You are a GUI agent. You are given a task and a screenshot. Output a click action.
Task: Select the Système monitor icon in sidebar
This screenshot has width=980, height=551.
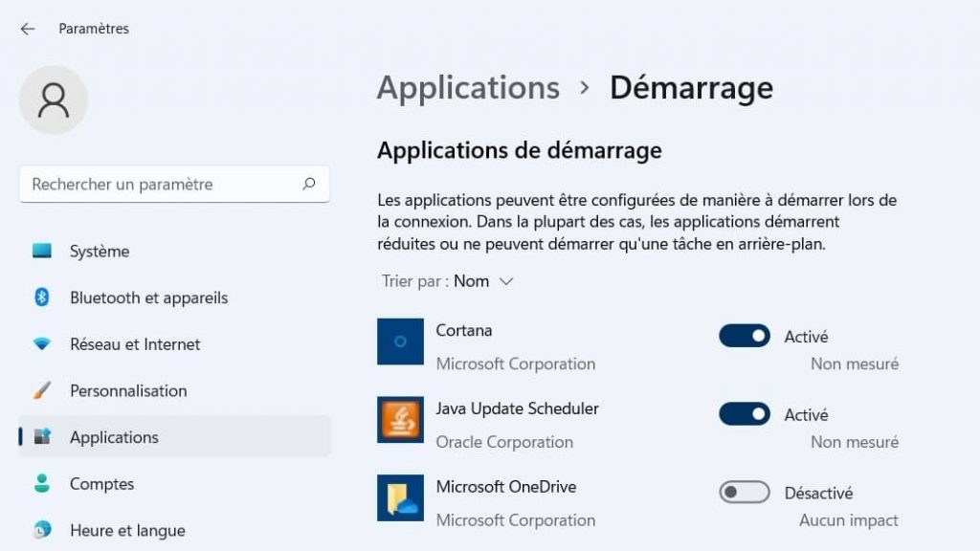[42, 251]
